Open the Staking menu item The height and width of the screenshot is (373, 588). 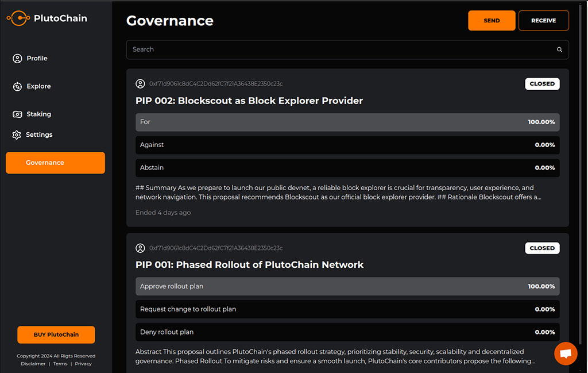pos(38,114)
